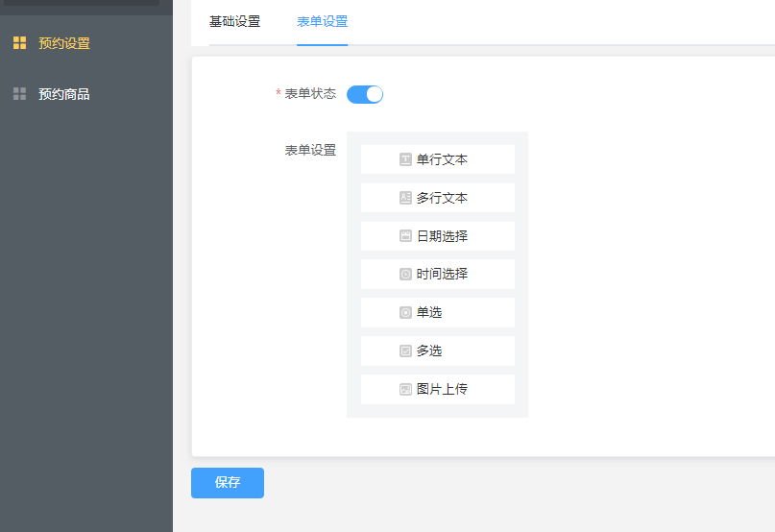The image size is (775, 532).
Task: Click the 时间选择 clock icon
Action: point(405,274)
